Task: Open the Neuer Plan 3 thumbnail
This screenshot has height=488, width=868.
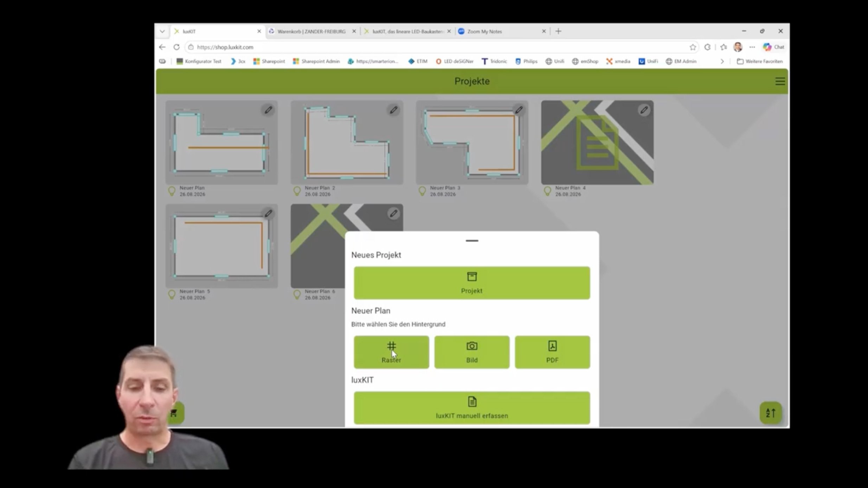Action: (x=472, y=142)
